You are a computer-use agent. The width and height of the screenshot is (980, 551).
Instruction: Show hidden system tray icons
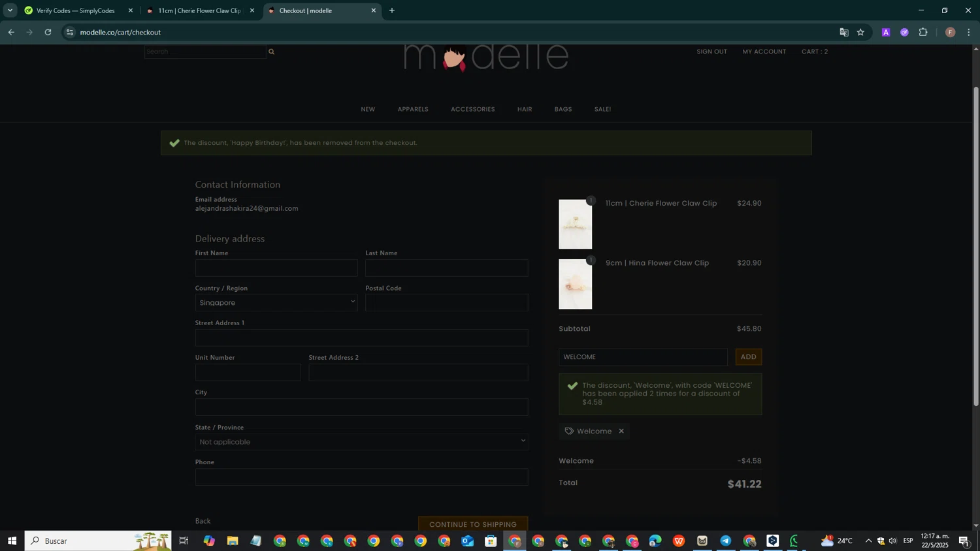tap(868, 541)
